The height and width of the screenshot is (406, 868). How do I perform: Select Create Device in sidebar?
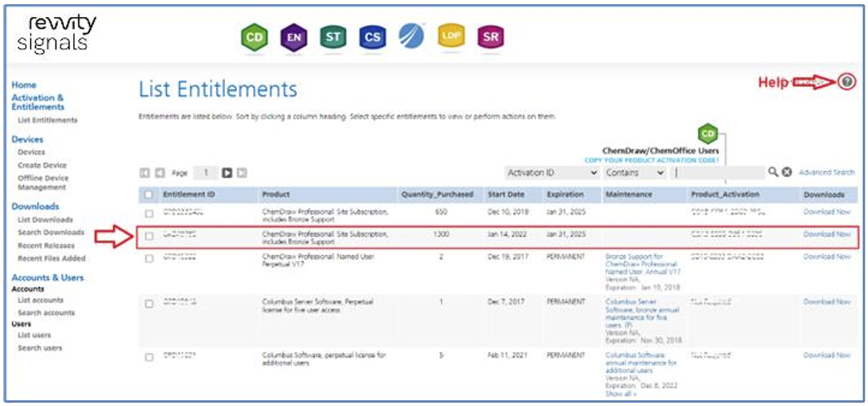click(x=43, y=165)
